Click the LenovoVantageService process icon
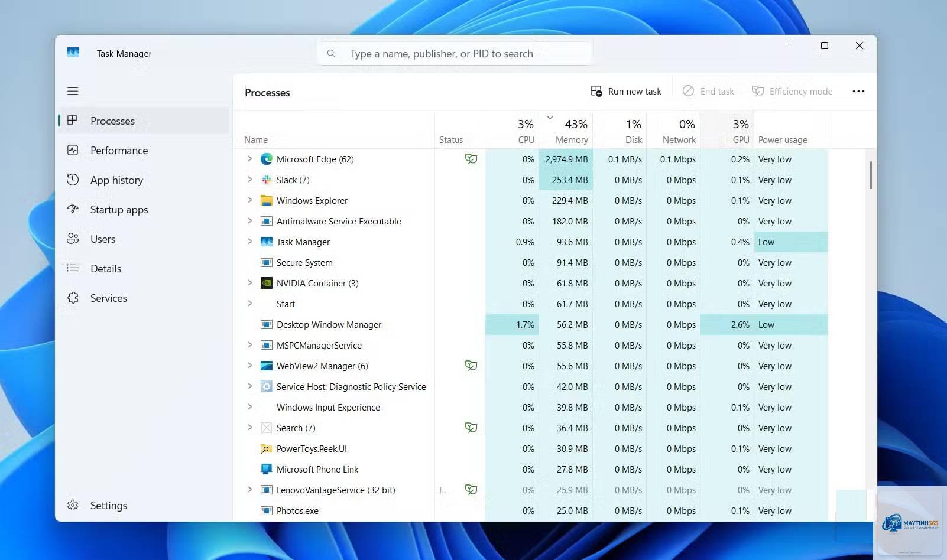947x560 pixels. tap(267, 490)
